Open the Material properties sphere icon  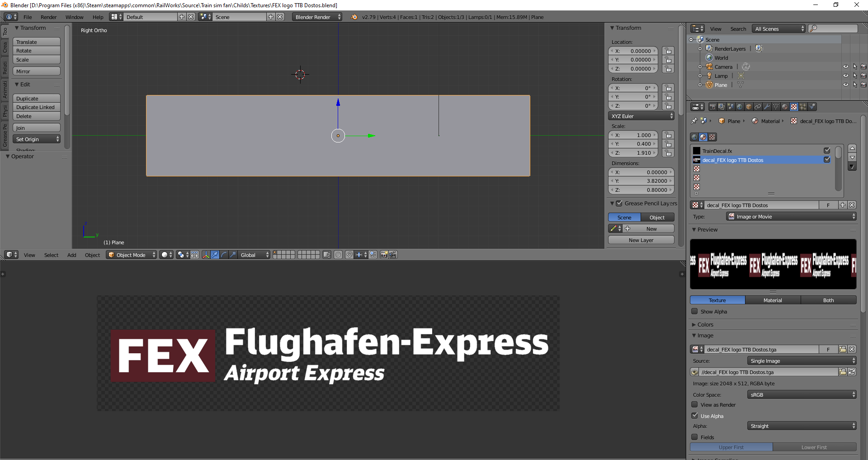coord(785,107)
